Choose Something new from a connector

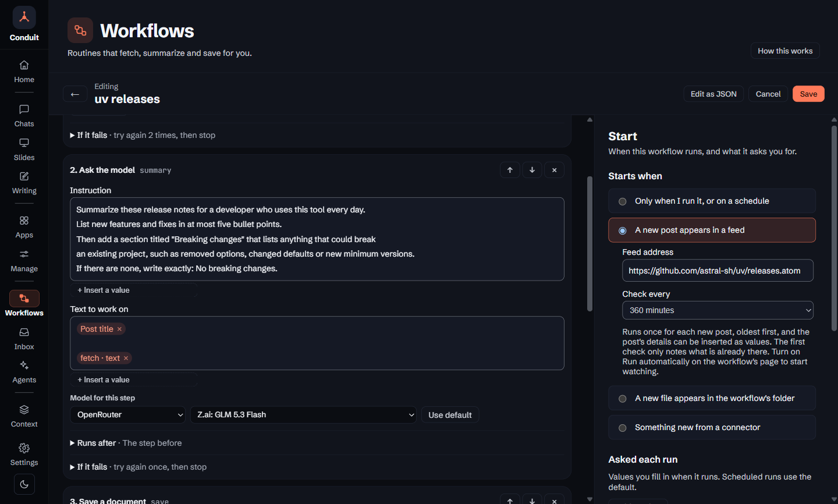click(712, 427)
